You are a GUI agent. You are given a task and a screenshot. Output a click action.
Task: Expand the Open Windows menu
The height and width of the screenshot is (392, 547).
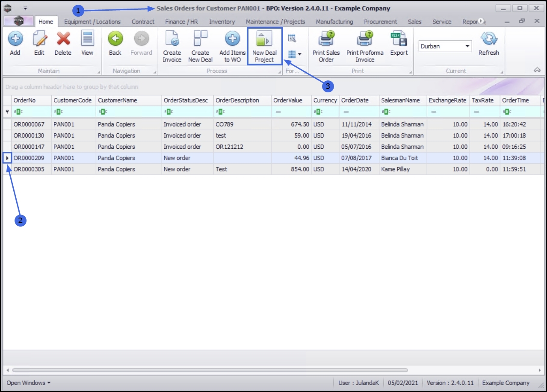point(29,383)
